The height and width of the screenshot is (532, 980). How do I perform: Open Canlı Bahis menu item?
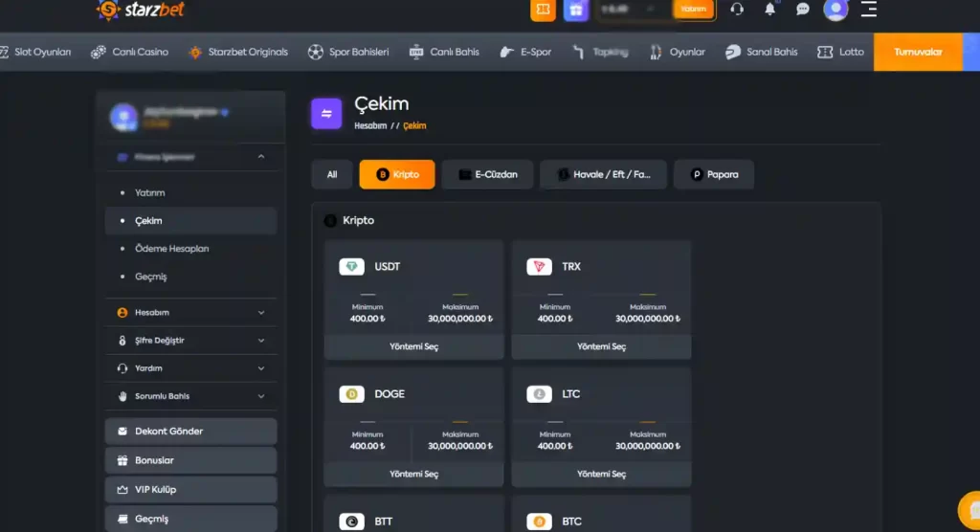[444, 52]
